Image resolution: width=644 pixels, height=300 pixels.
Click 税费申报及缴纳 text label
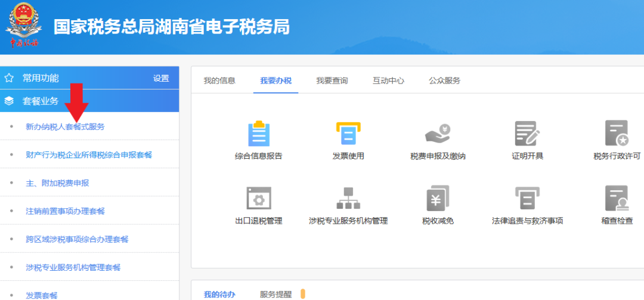click(x=438, y=156)
